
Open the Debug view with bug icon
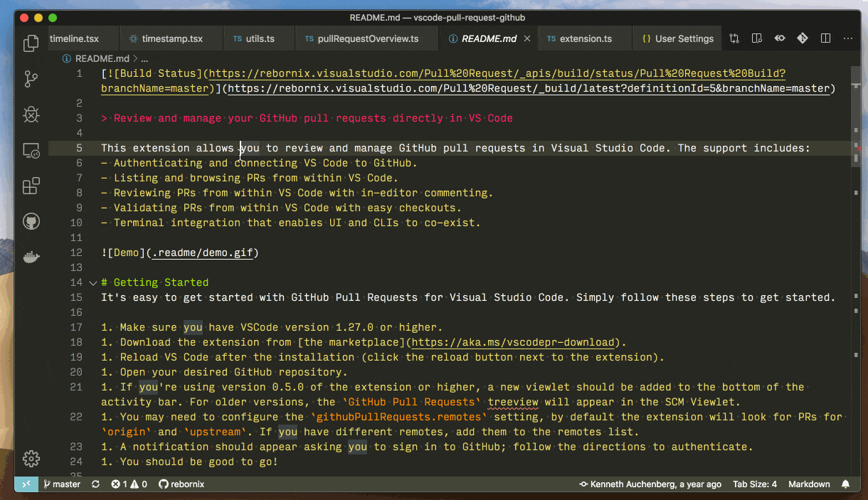pos(31,115)
